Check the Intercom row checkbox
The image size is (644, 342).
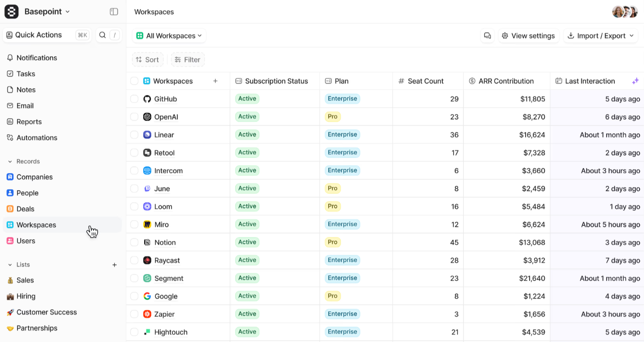click(134, 171)
